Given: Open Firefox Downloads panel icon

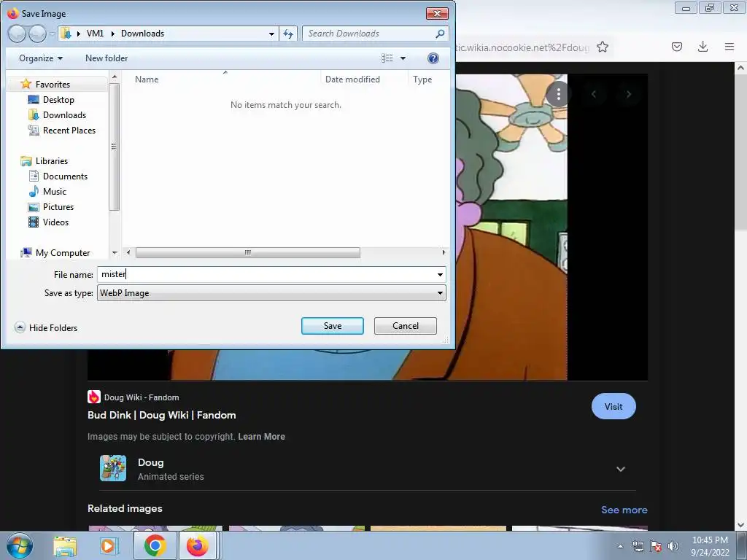Looking at the screenshot, I should [x=703, y=47].
